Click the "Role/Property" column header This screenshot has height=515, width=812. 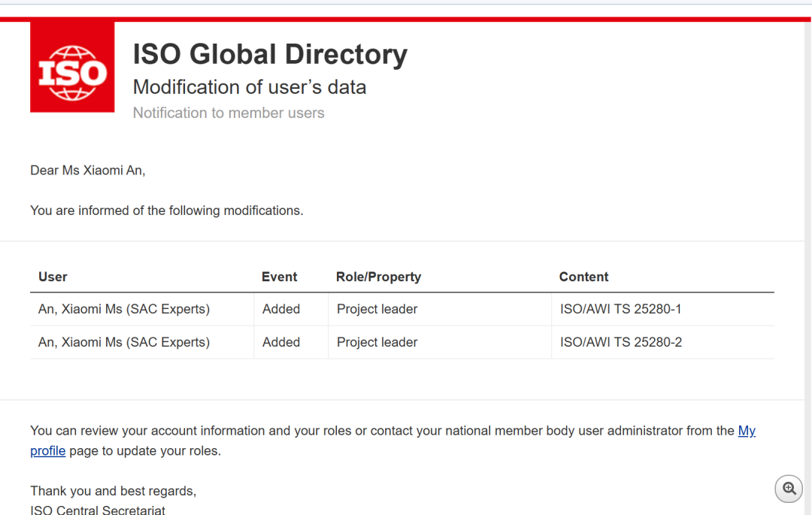tap(378, 277)
